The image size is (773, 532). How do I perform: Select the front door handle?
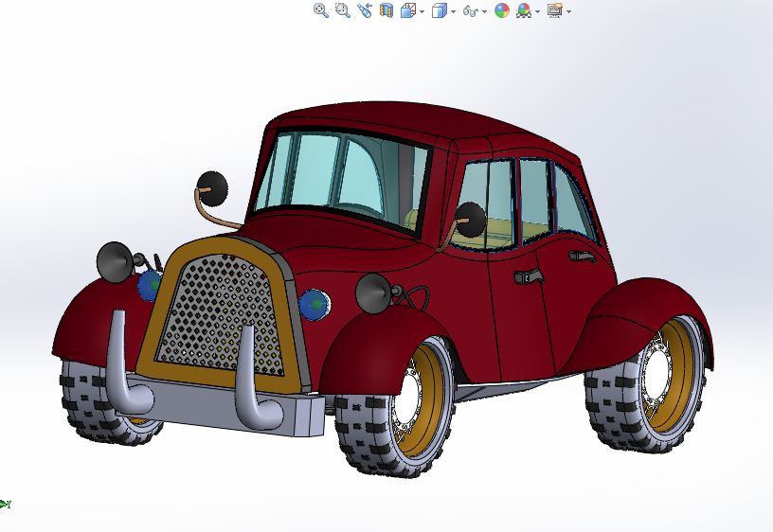coord(529,276)
